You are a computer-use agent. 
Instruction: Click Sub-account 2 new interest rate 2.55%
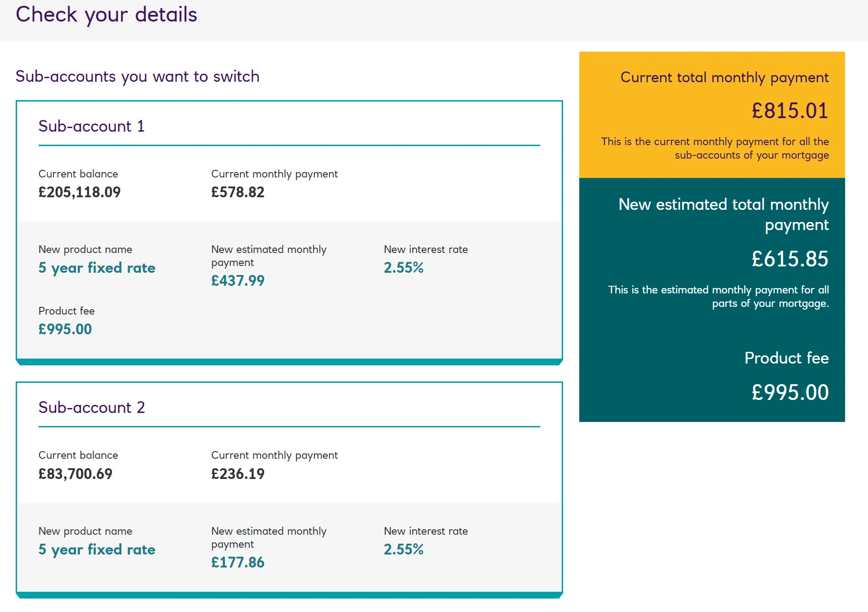point(403,550)
